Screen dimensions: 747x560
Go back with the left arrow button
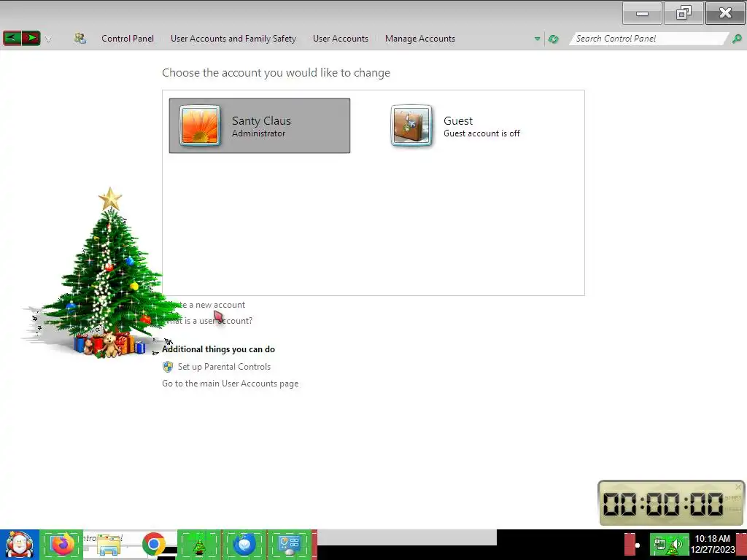click(x=12, y=38)
